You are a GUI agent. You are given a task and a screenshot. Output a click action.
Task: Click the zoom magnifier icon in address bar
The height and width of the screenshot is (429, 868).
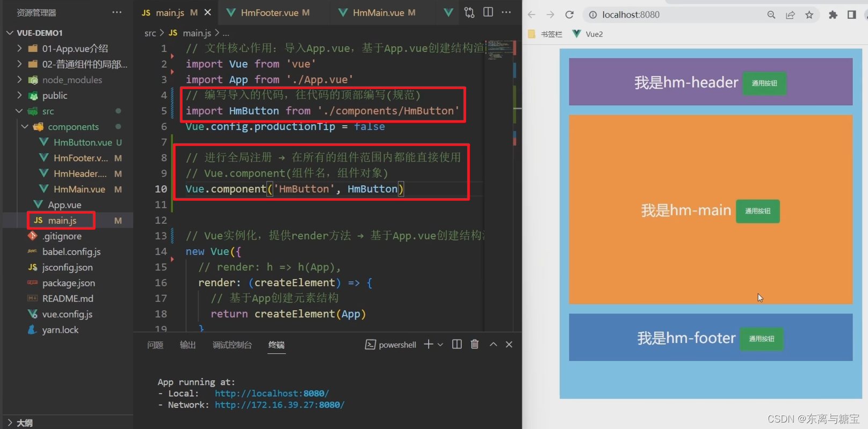(x=771, y=14)
